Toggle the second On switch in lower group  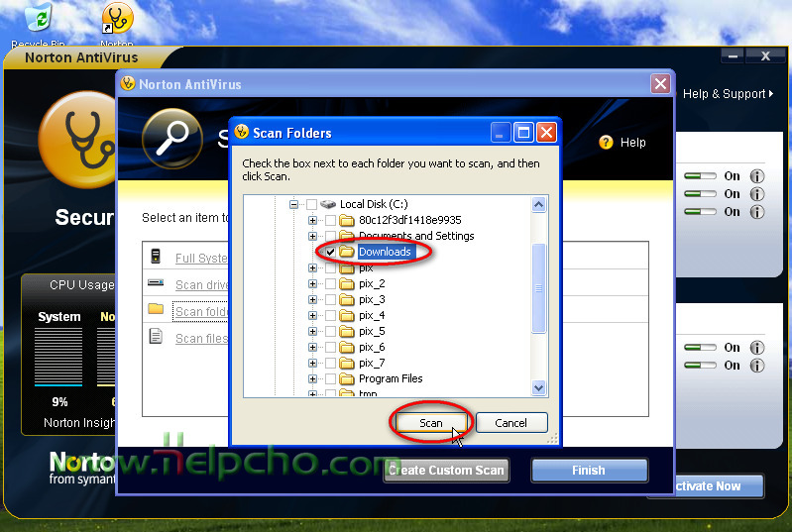[700, 365]
